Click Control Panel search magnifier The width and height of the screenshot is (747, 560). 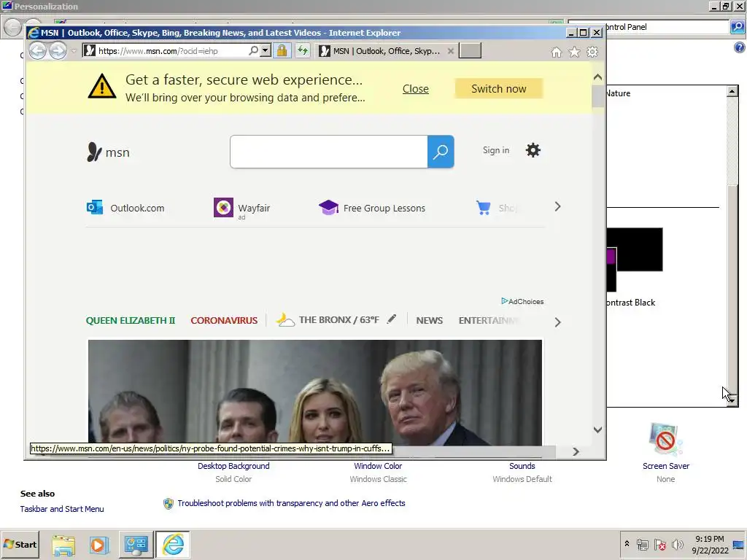pos(738,27)
